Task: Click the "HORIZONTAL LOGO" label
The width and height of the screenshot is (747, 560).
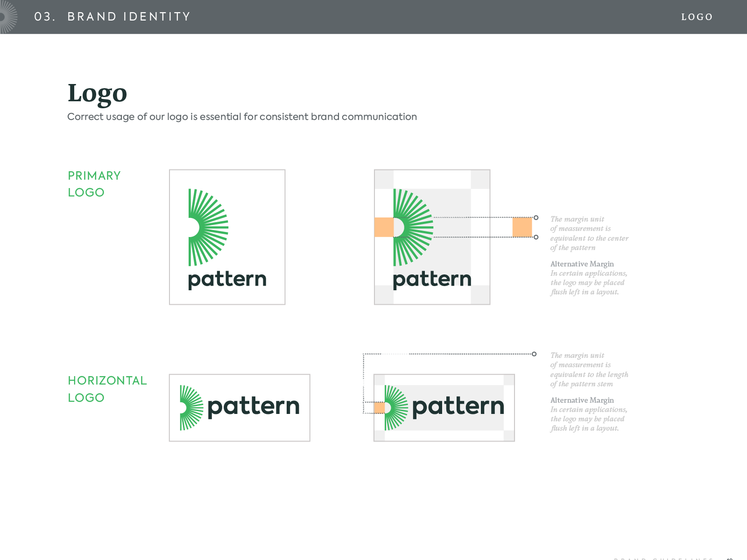Action: pyautogui.click(x=107, y=389)
